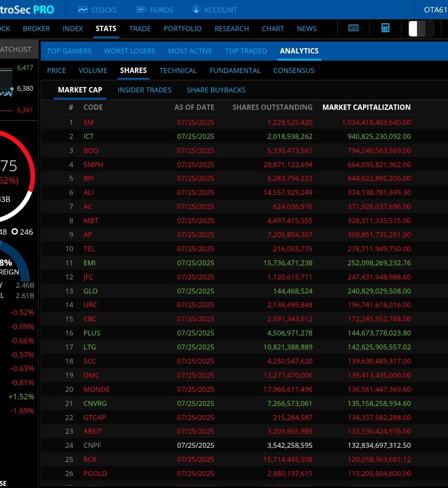
Task: Click the Stocks chart icon
Action: coord(83,10)
